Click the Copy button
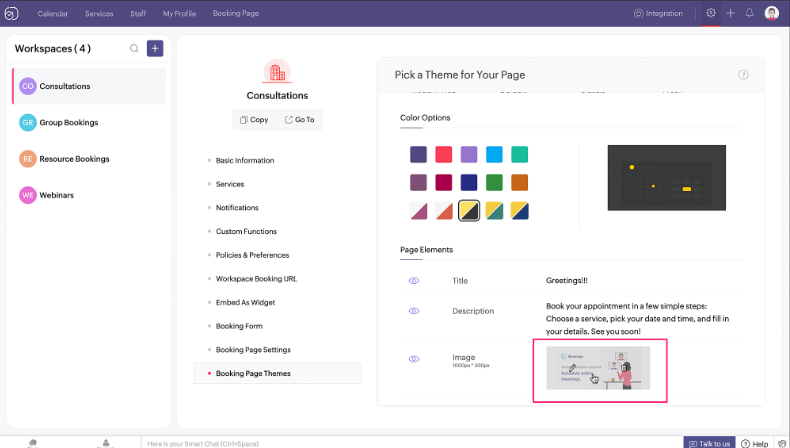This screenshot has width=790, height=448. (x=254, y=119)
